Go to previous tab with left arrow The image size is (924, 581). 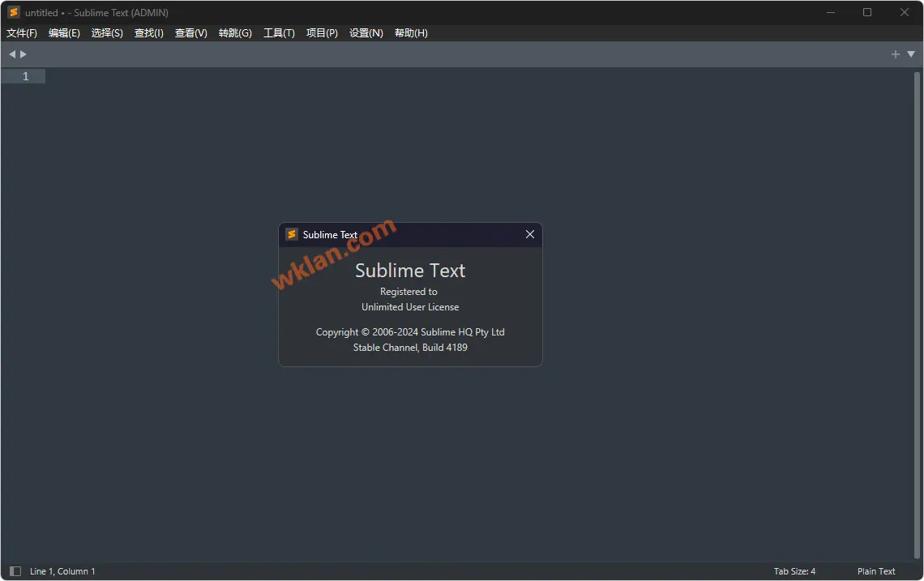click(12, 54)
